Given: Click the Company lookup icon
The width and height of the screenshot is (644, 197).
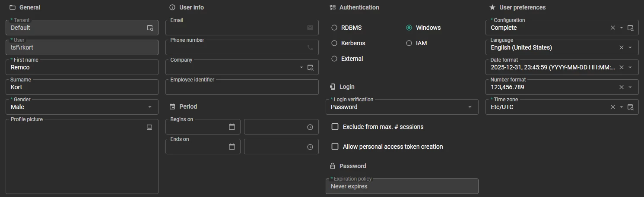Looking at the screenshot, I should point(310,68).
